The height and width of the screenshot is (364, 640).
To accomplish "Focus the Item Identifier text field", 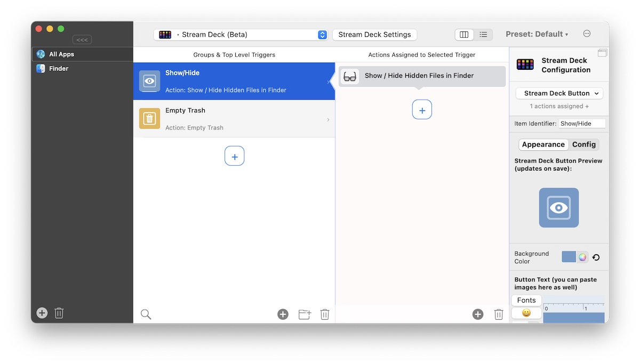I will click(582, 124).
